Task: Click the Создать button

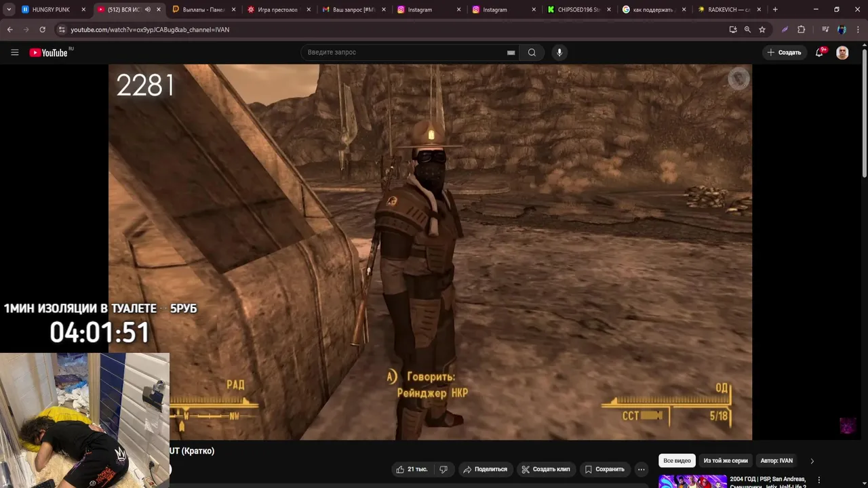Action: tap(784, 52)
